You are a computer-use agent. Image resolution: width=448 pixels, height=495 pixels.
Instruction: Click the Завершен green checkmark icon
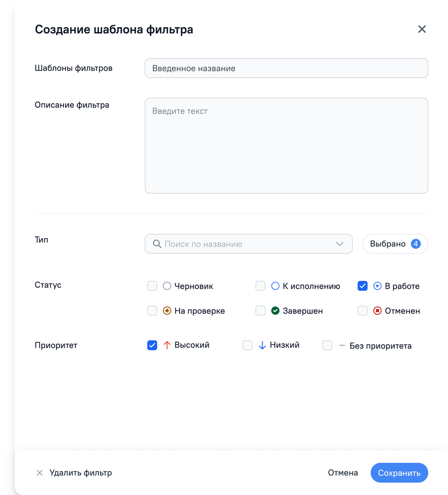tap(275, 311)
